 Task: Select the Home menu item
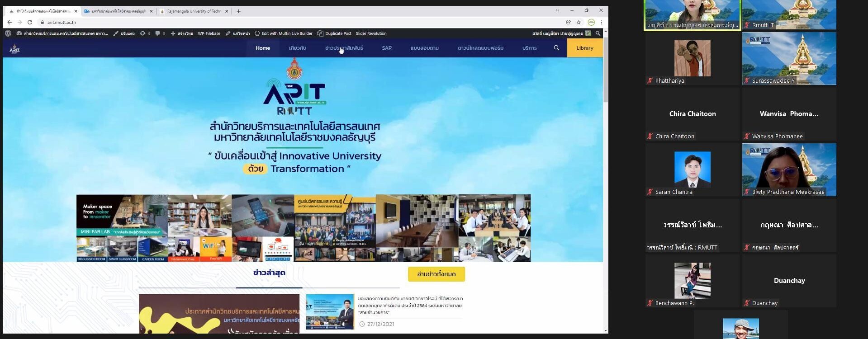point(263,48)
